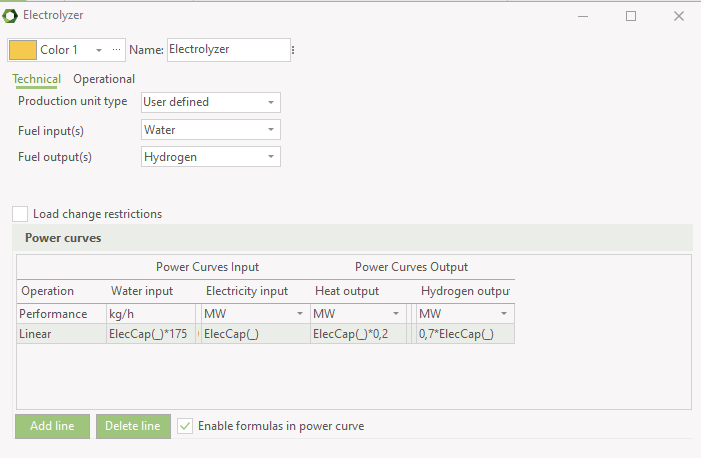Click the Electrolyzer app logo icon

pyautogui.click(x=10, y=16)
